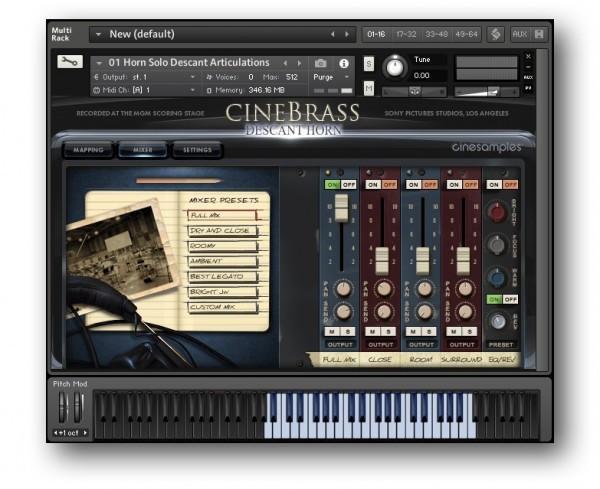The width and height of the screenshot is (600, 489).
Task: Show instrument slots 49-64
Action: [466, 34]
